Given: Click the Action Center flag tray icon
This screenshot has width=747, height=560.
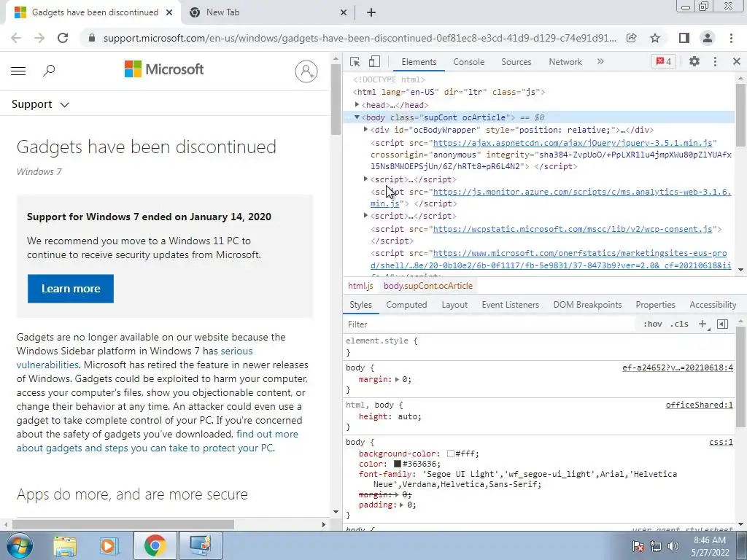Looking at the screenshot, I should [x=638, y=546].
